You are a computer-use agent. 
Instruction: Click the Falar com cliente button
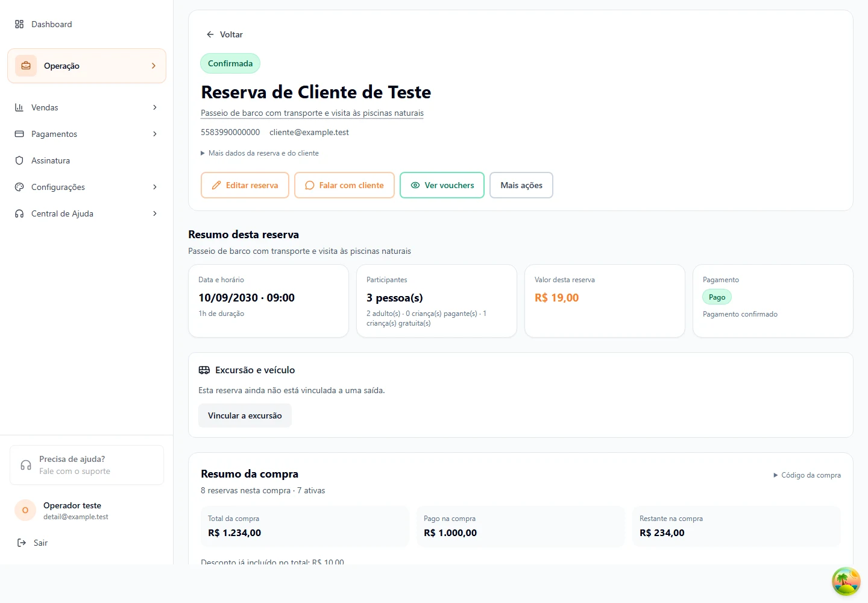pyautogui.click(x=344, y=185)
